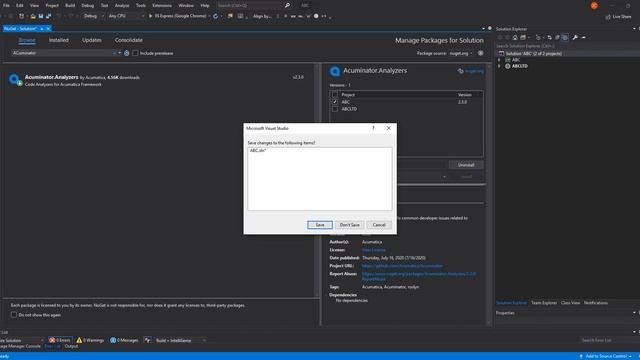Close the Microsoft Visual Studio dialog
Viewport: 640px width, 360px height.
click(x=389, y=128)
